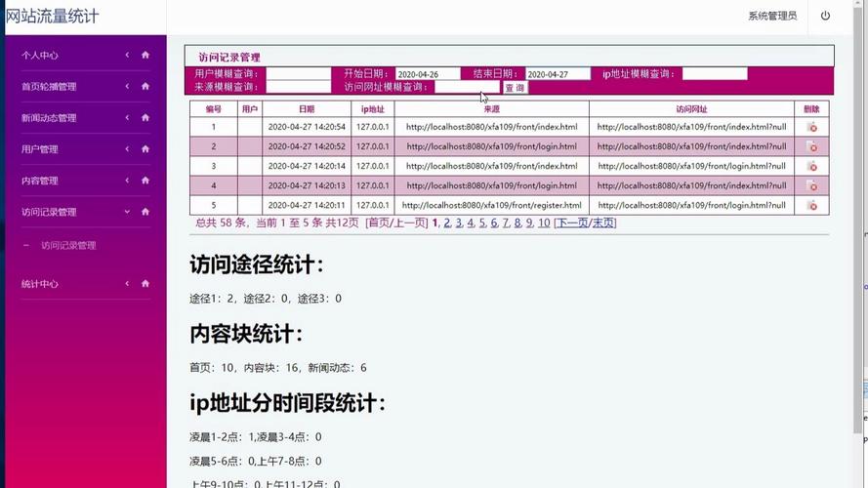The height and width of the screenshot is (488, 868).
Task: Focus 用户模糊查询 input field
Action: [299, 73]
